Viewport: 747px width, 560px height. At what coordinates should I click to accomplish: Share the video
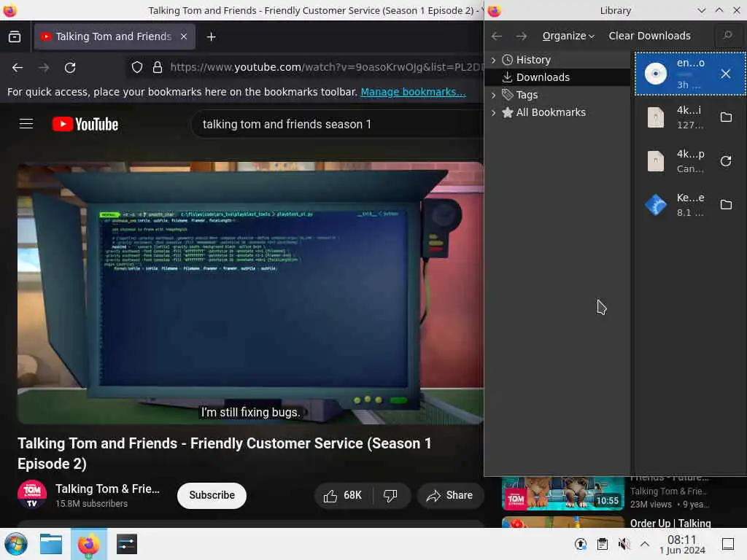(450, 496)
